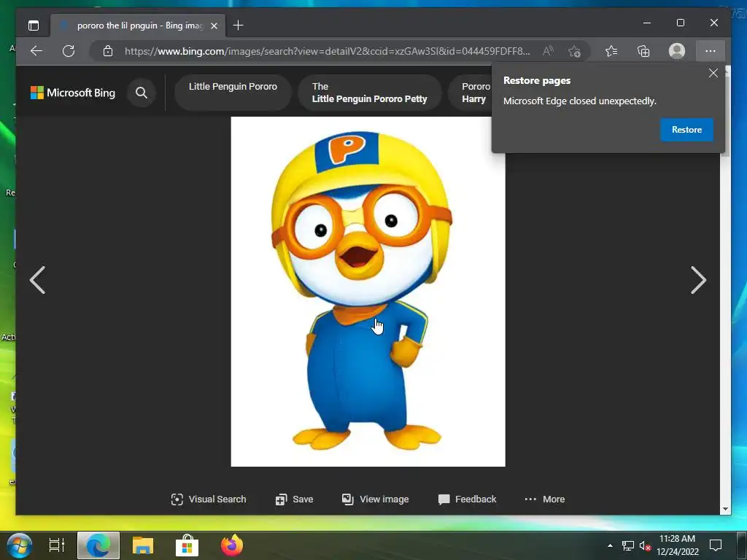Open the Edge profile avatar
Screen dimensions: 747x560
point(676,51)
